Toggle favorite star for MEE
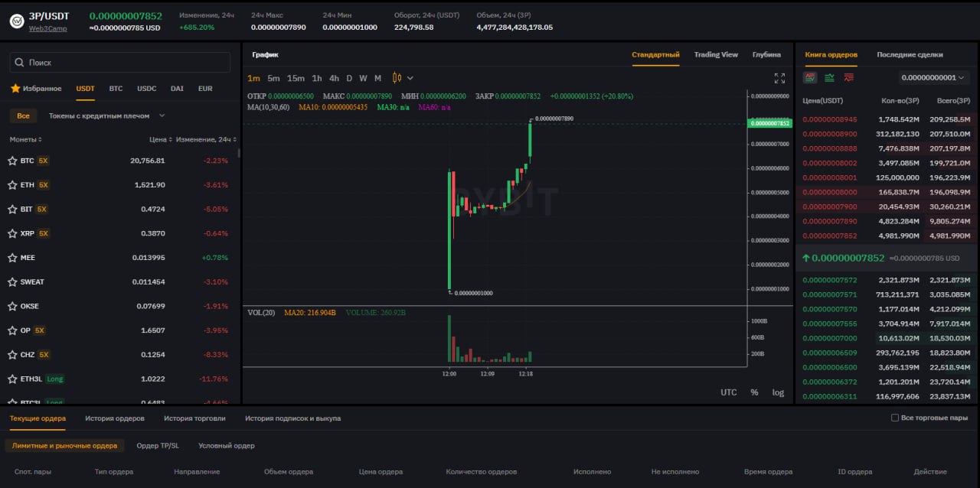The width and height of the screenshot is (980, 488). pos(12,258)
